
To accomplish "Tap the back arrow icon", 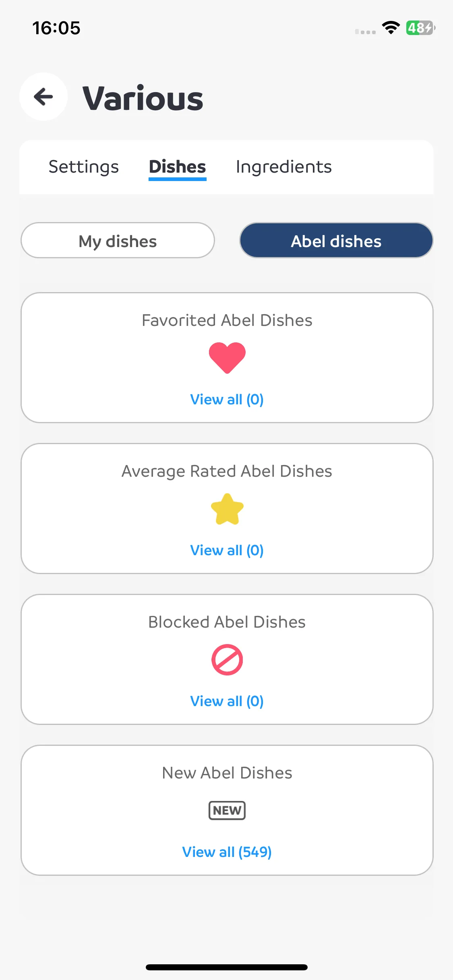I will pos(43,97).
